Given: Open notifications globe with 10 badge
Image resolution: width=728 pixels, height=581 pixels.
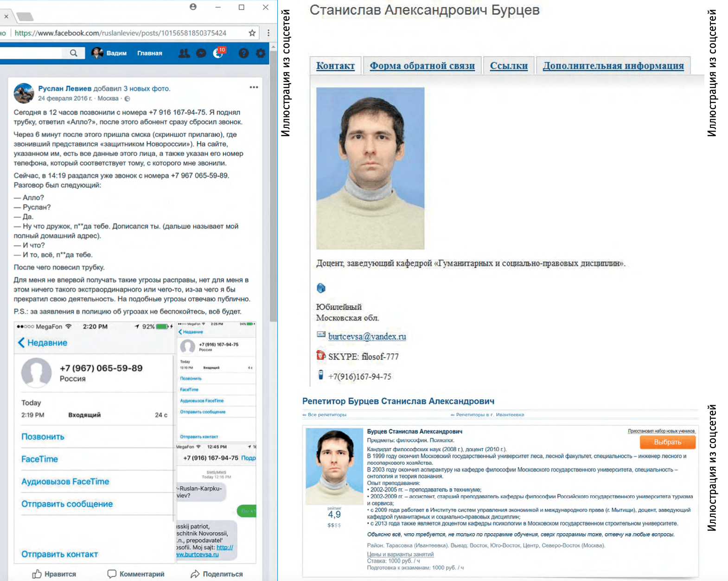Looking at the screenshot, I should (x=218, y=53).
